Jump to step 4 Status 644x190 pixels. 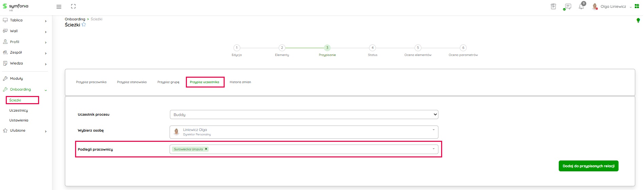click(372, 48)
